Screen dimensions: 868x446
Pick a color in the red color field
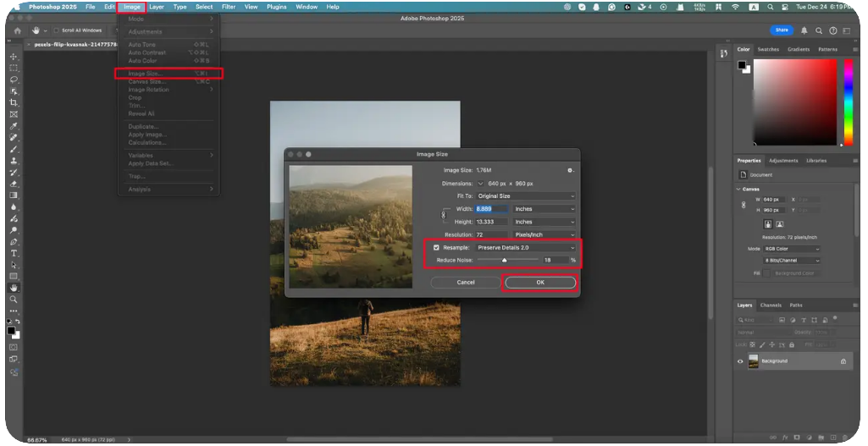click(795, 102)
